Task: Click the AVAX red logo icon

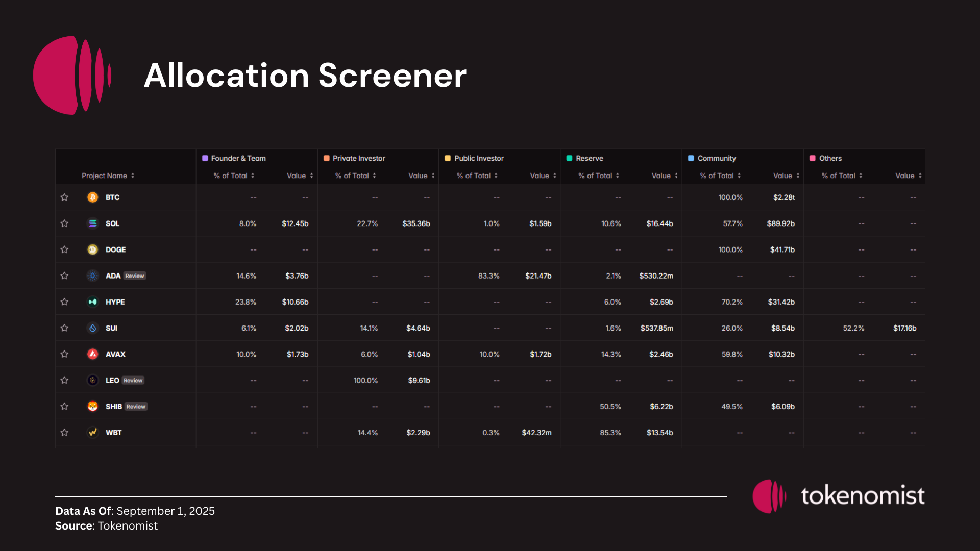Action: click(x=92, y=354)
